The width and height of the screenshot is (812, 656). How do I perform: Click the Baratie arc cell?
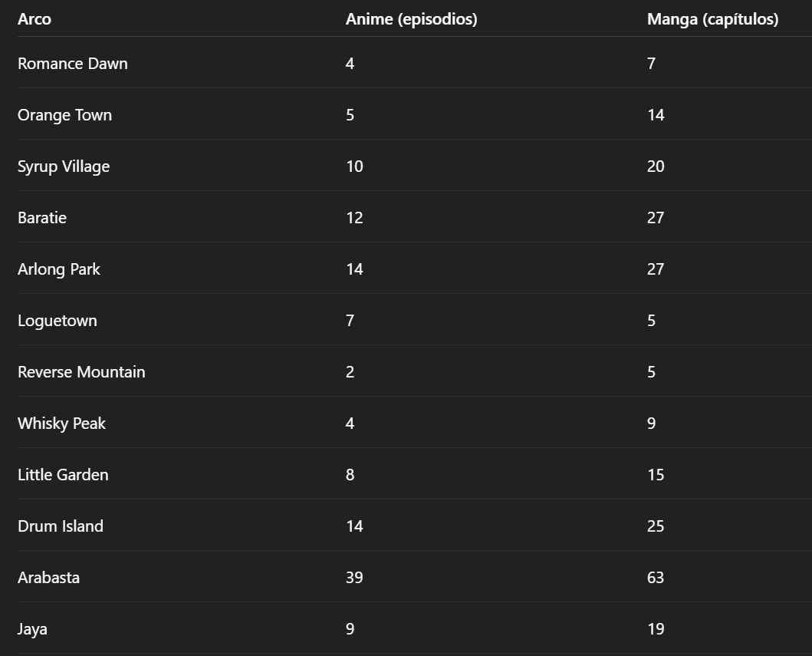click(x=42, y=218)
